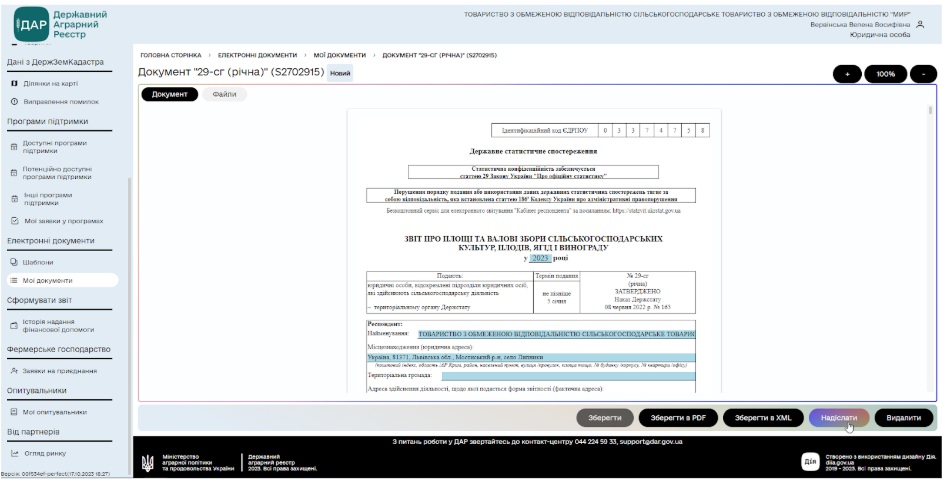Click the Новий status badge

point(340,73)
